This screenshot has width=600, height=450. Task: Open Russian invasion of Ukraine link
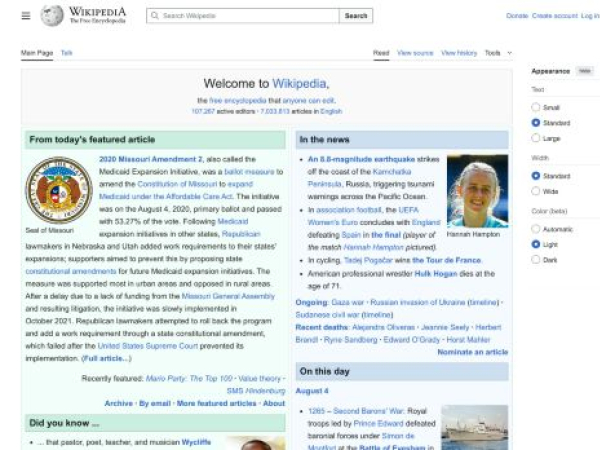point(418,302)
